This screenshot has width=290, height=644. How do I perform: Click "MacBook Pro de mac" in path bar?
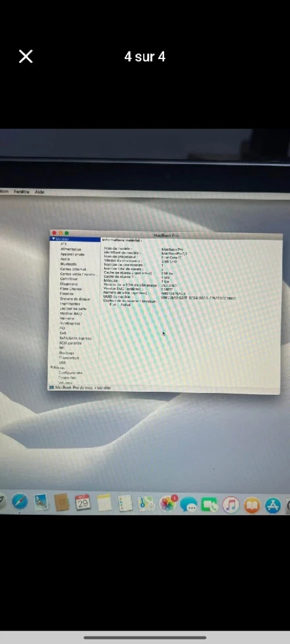tap(74, 387)
